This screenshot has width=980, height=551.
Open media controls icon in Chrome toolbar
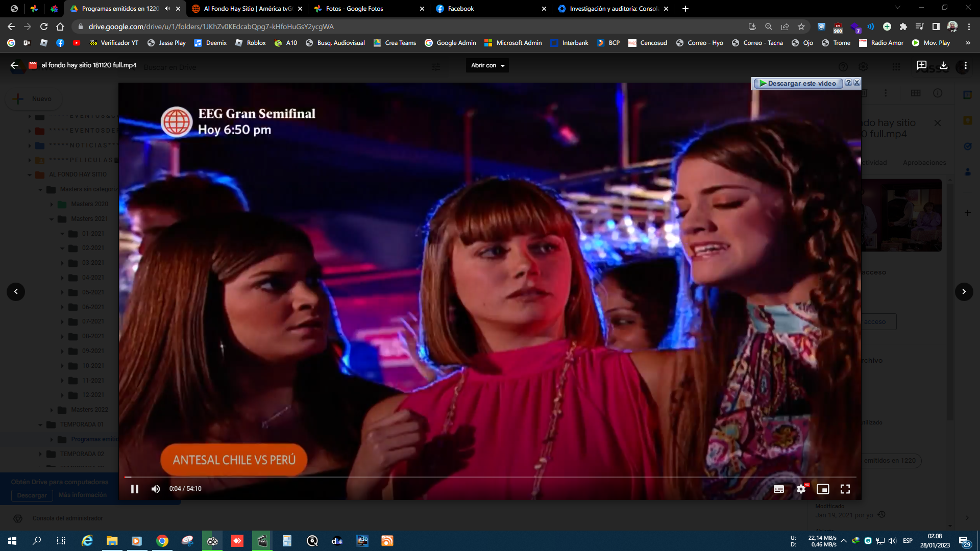coord(919,27)
